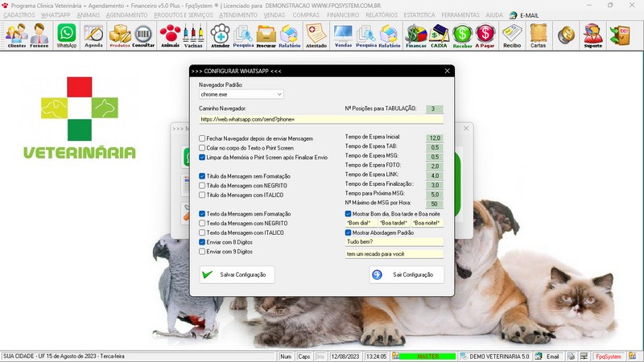
Task: Click 'tem um recado para você' field
Action: pos(394,254)
